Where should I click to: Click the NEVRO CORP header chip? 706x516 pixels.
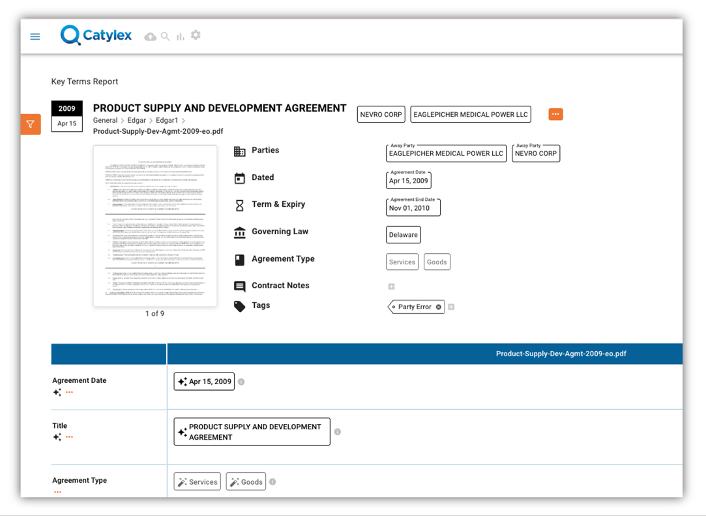381,114
